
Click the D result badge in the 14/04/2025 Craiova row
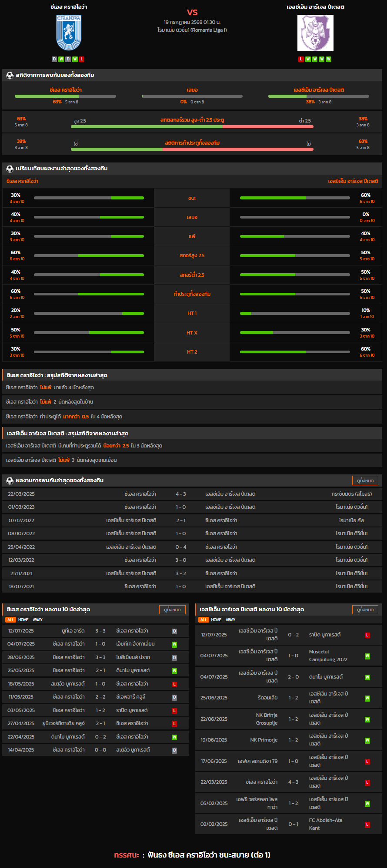[174, 750]
